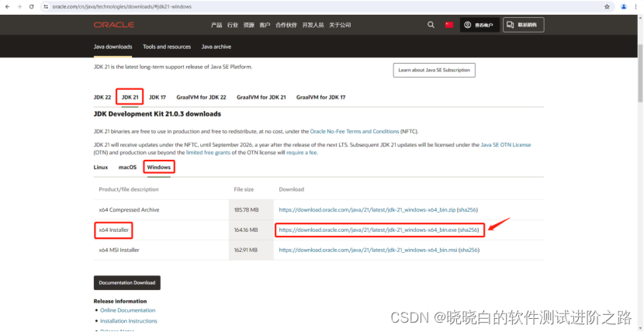This screenshot has width=644, height=332.
Task: Switch to the JDK 22 tab
Action: coord(102,98)
